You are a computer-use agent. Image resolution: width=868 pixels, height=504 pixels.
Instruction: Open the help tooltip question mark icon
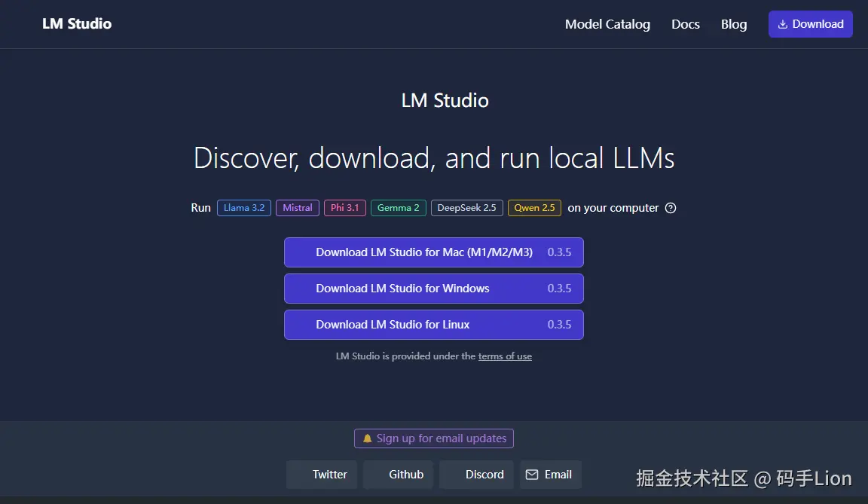(x=670, y=208)
